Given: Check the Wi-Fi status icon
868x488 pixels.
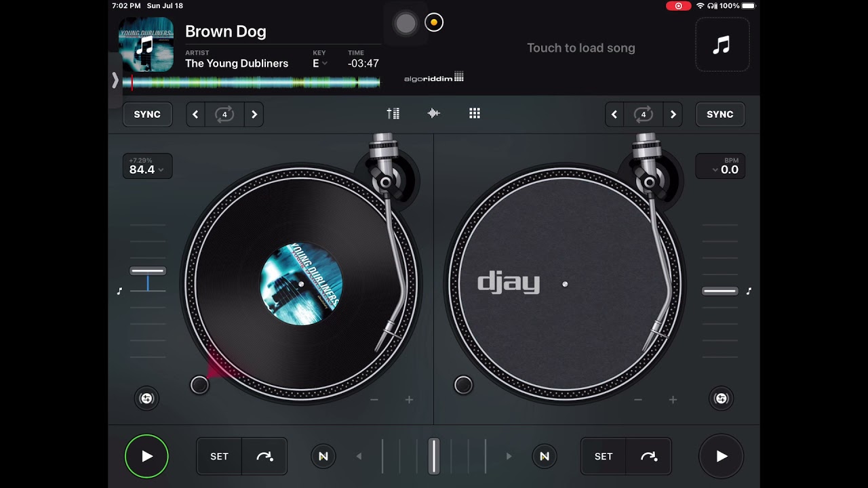Looking at the screenshot, I should pos(700,5).
